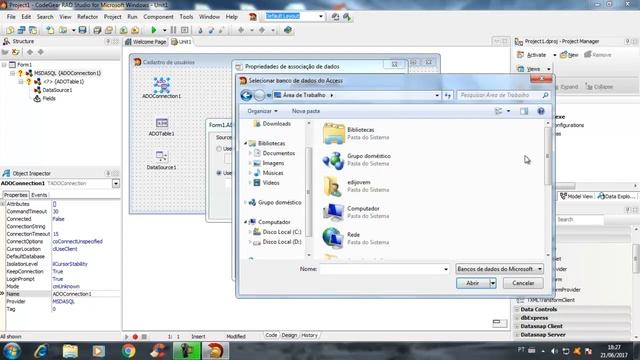Click Activate in Project Manager
The width and height of the screenshot is (640, 360).
pyautogui.click(x=532, y=55)
